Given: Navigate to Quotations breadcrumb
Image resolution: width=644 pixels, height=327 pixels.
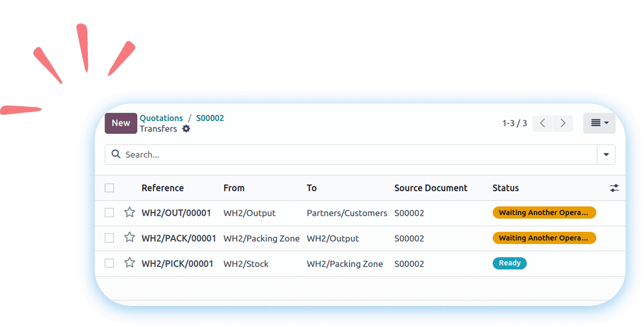Looking at the screenshot, I should pyautogui.click(x=161, y=118).
